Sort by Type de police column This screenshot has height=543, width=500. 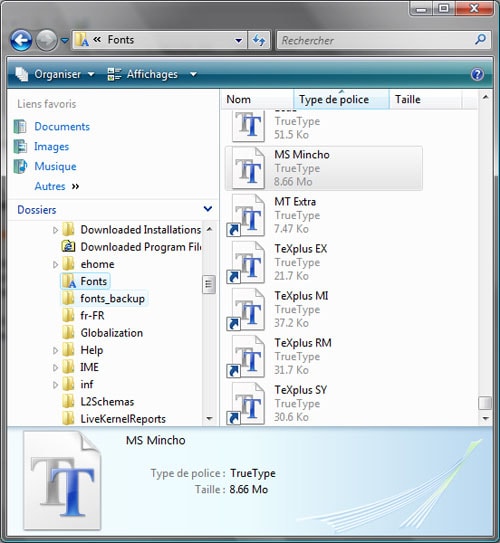341,100
